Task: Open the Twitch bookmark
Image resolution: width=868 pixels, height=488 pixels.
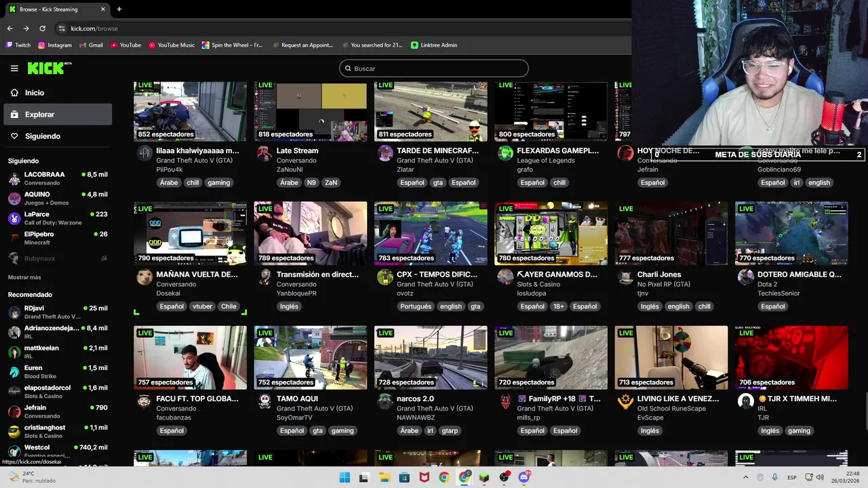Action: (18, 45)
